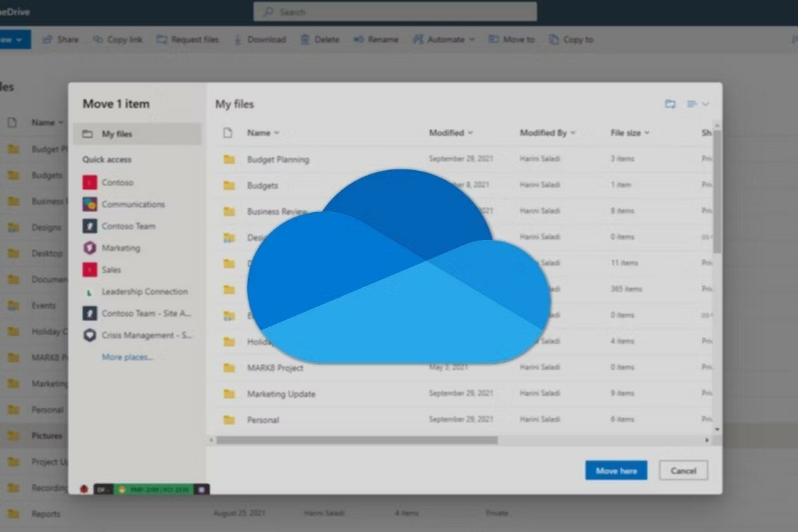This screenshot has height=532, width=798.
Task: Click the folder icon next to My files
Action: [x=87, y=134]
